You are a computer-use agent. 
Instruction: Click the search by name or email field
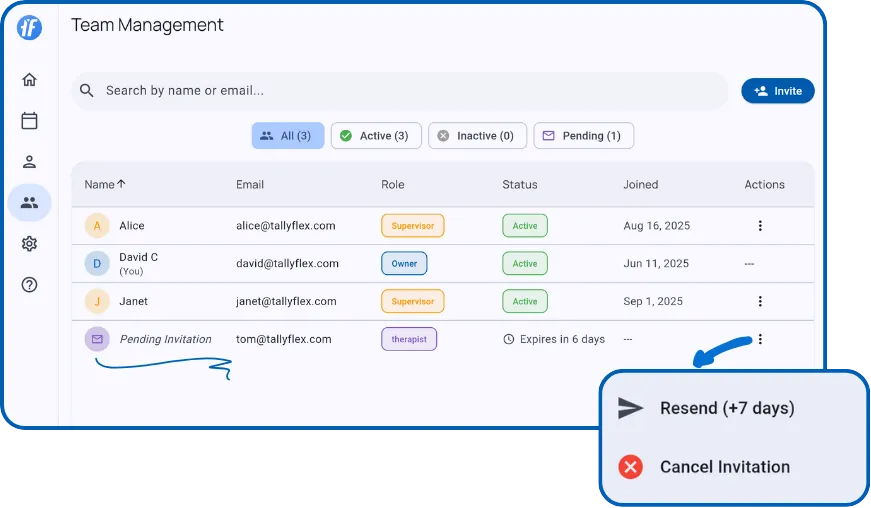400,91
